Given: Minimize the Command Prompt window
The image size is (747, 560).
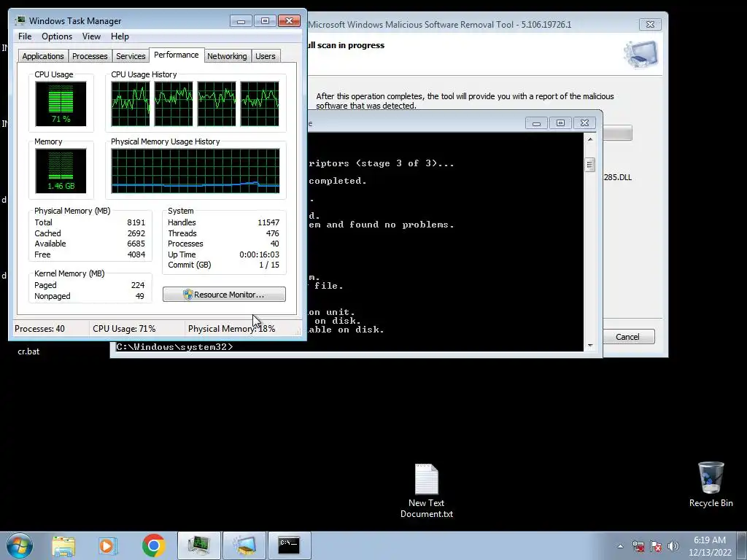Looking at the screenshot, I should point(536,122).
